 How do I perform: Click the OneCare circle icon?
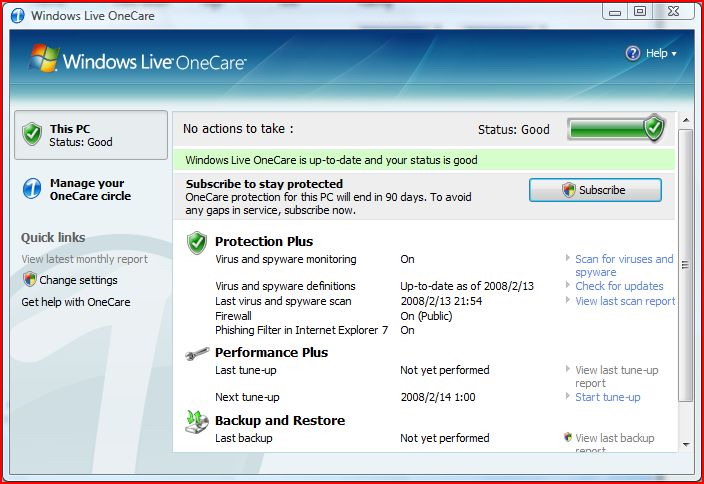(x=32, y=189)
